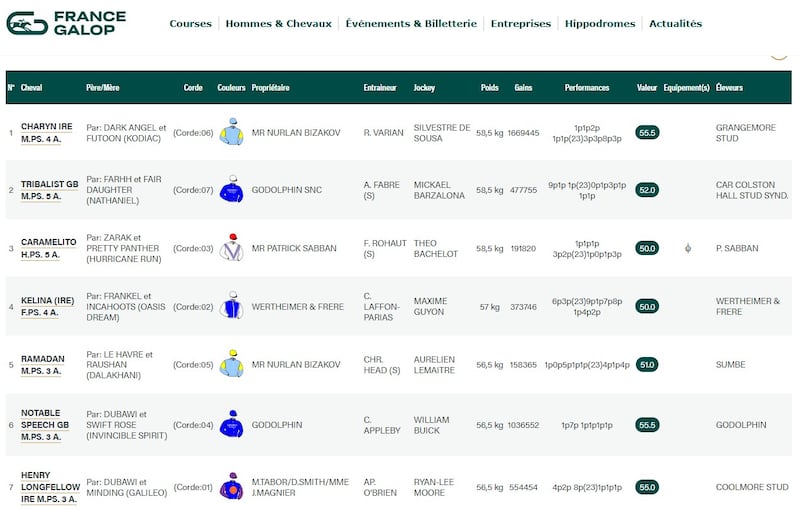The image size is (800, 509).
Task: Click Equipement(s) column header
Action: [x=686, y=88]
